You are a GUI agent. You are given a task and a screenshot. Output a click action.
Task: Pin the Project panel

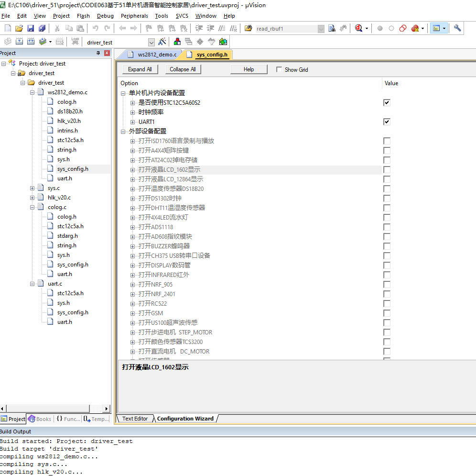coord(98,53)
